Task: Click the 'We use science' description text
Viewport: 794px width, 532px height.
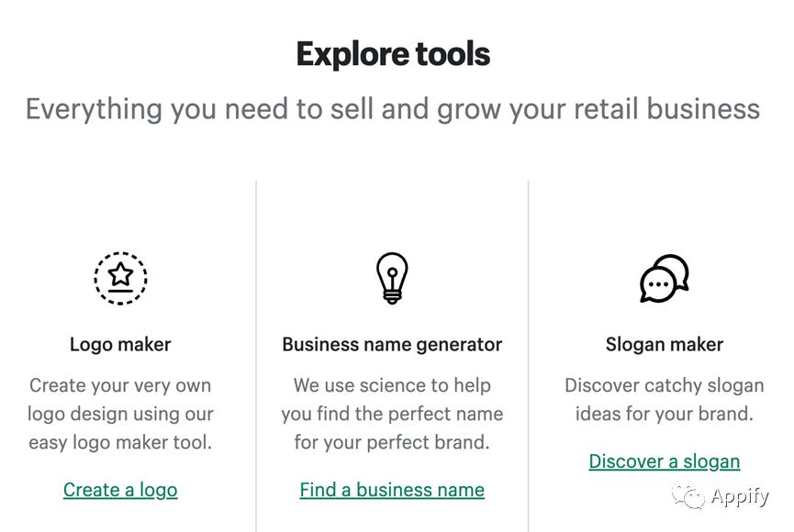Action: tap(392, 414)
